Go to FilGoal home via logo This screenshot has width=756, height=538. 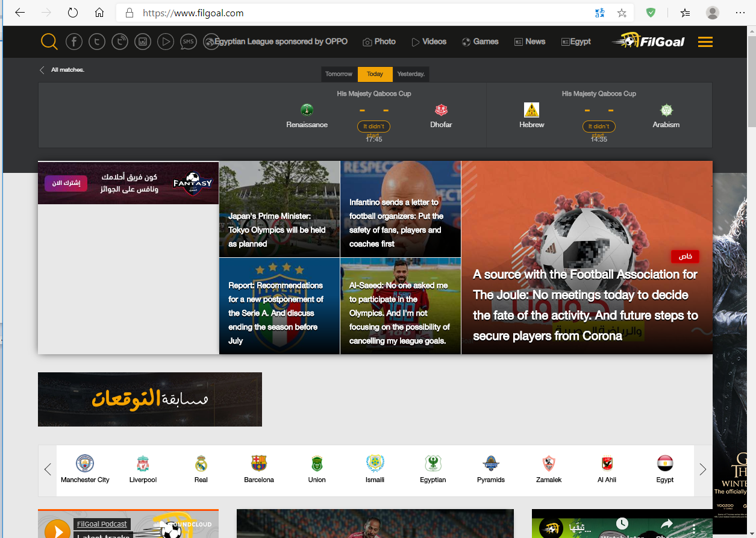pyautogui.click(x=648, y=41)
